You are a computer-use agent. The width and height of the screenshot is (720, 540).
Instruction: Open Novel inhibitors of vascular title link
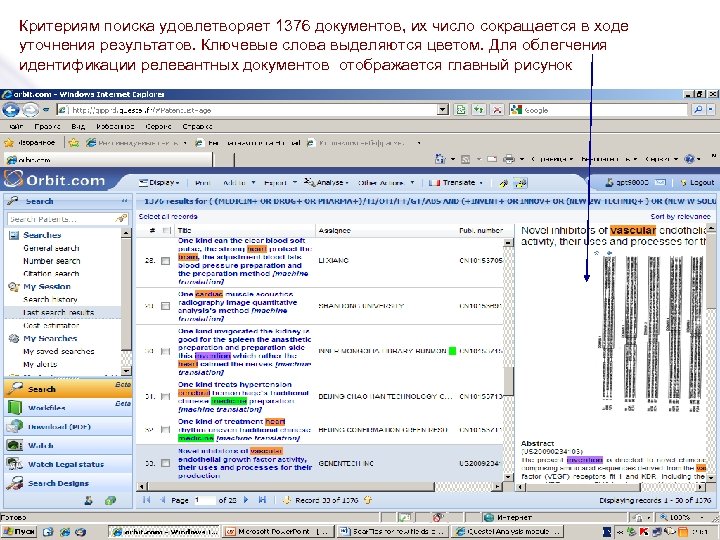[245, 463]
